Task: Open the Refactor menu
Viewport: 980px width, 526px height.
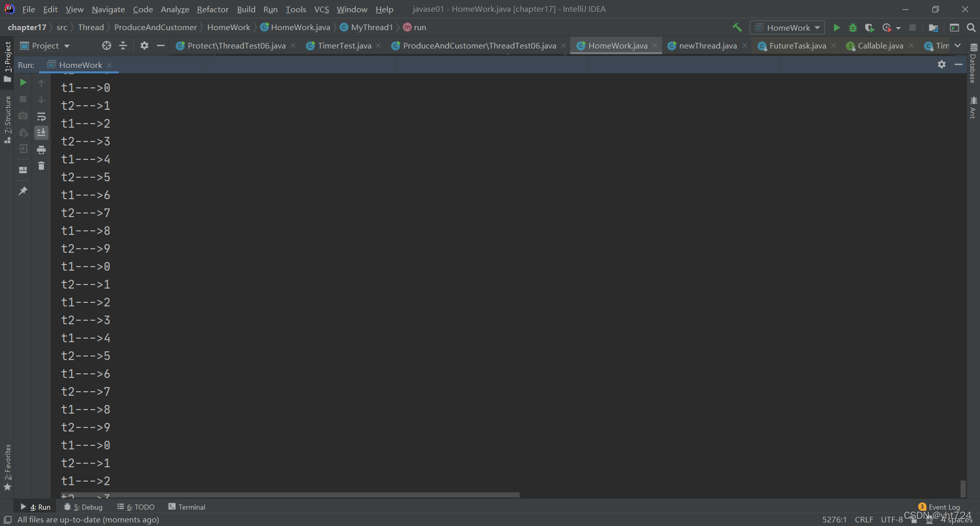Action: point(212,9)
